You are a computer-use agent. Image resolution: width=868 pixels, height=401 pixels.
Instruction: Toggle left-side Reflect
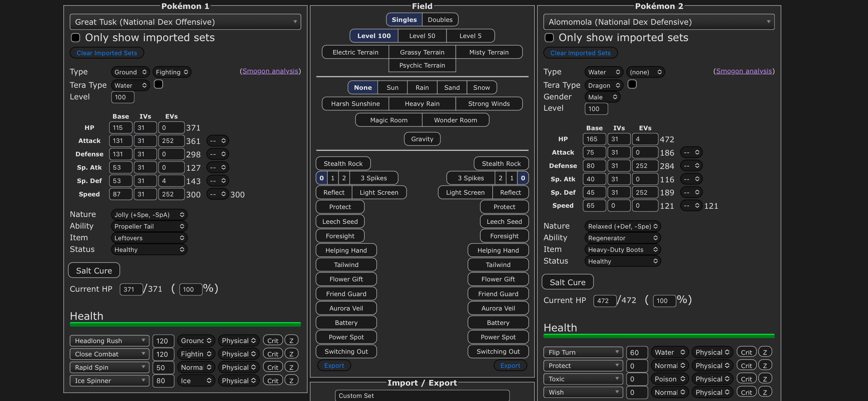pyautogui.click(x=334, y=192)
